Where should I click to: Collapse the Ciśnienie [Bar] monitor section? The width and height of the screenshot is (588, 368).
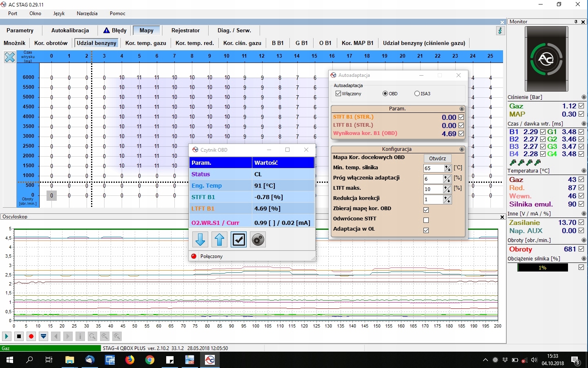pos(584,97)
